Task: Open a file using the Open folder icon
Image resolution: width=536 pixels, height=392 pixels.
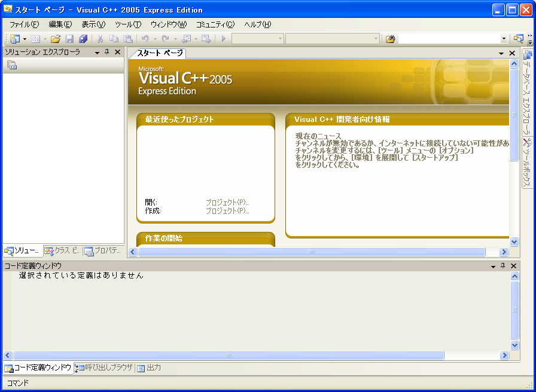Action: point(55,38)
